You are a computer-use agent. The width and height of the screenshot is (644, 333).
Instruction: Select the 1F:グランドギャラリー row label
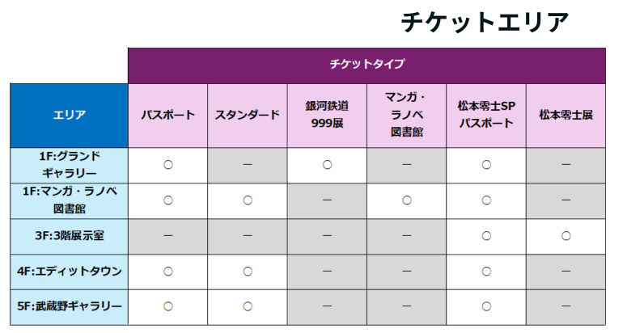point(69,165)
